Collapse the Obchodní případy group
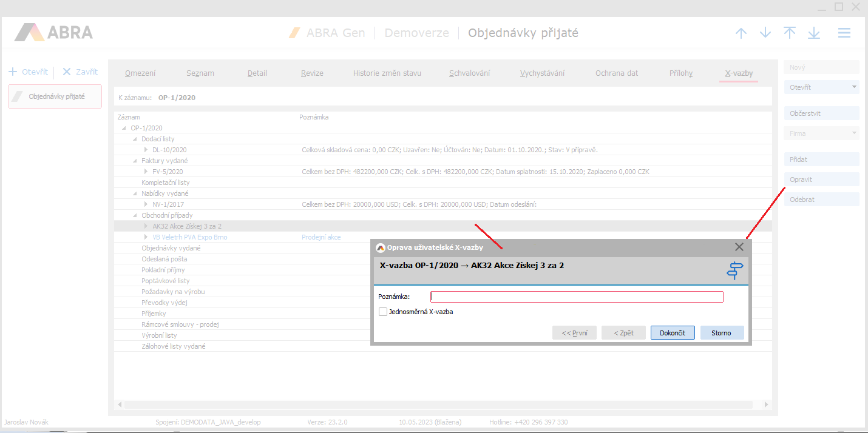Screen dimensions: 868x433 point(135,215)
